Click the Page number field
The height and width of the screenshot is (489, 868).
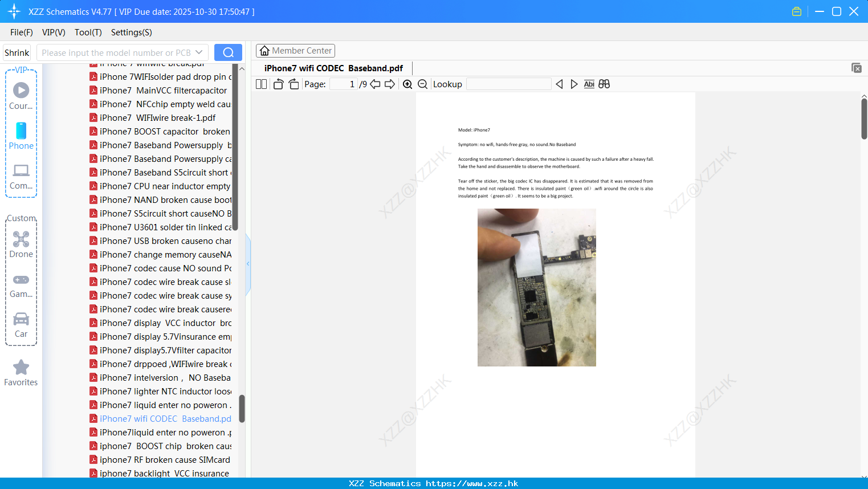343,84
